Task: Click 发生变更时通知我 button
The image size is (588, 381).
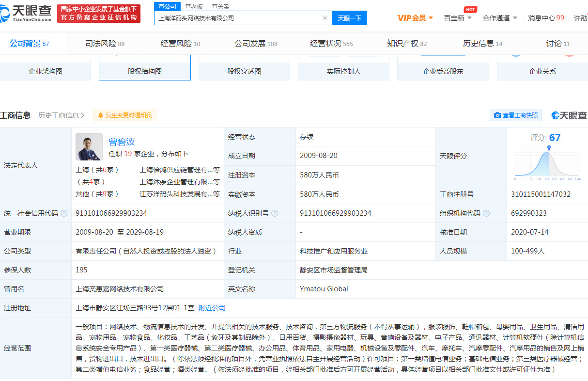Action: 125,115
